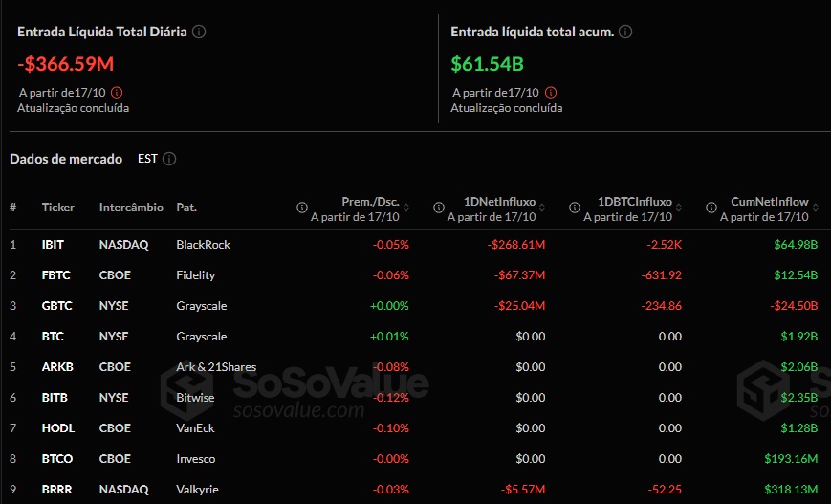Open info icon for 1DBTCInfluxo column

(575, 208)
